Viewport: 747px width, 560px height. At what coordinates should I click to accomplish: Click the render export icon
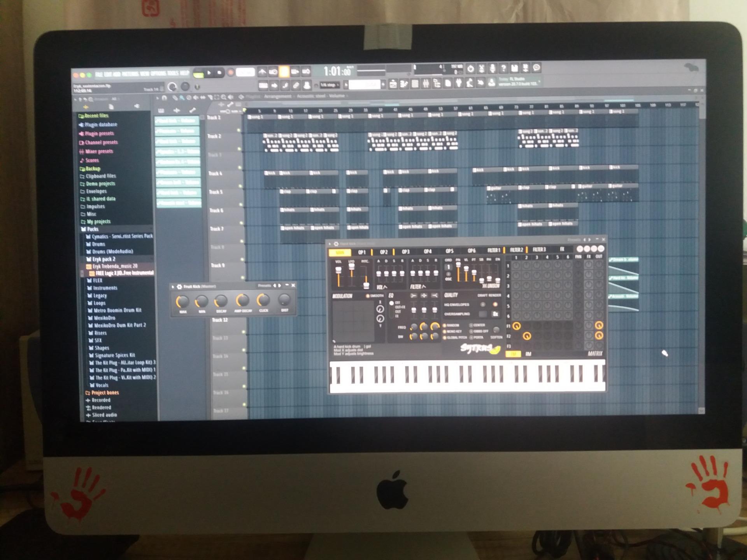tap(525, 68)
